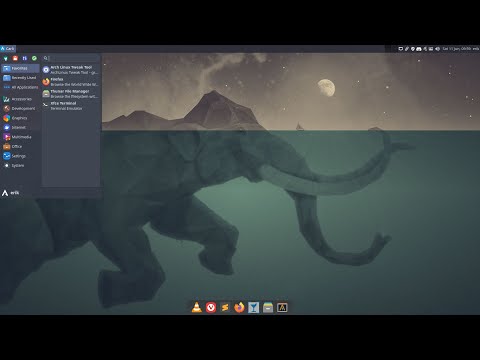Open the Internet category
Viewport: 480px width, 360px height.
(x=20, y=127)
